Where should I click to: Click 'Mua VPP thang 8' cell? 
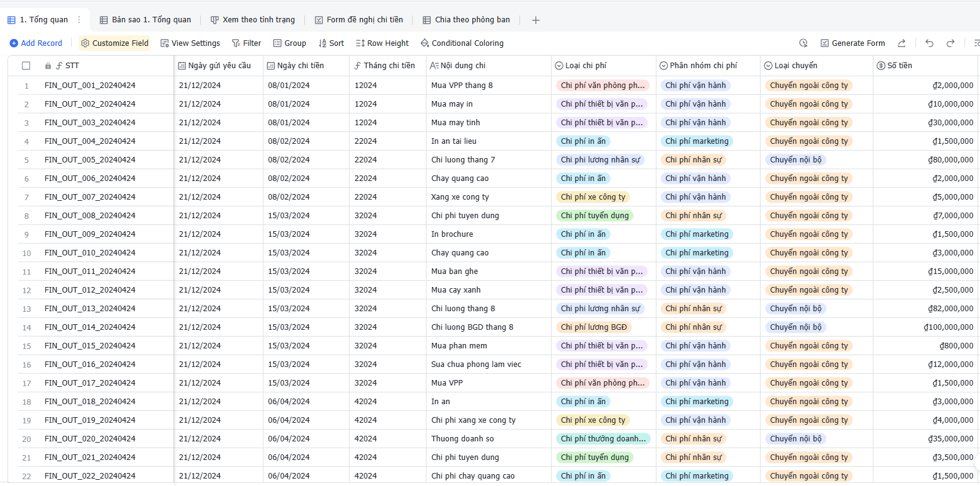[x=488, y=86]
